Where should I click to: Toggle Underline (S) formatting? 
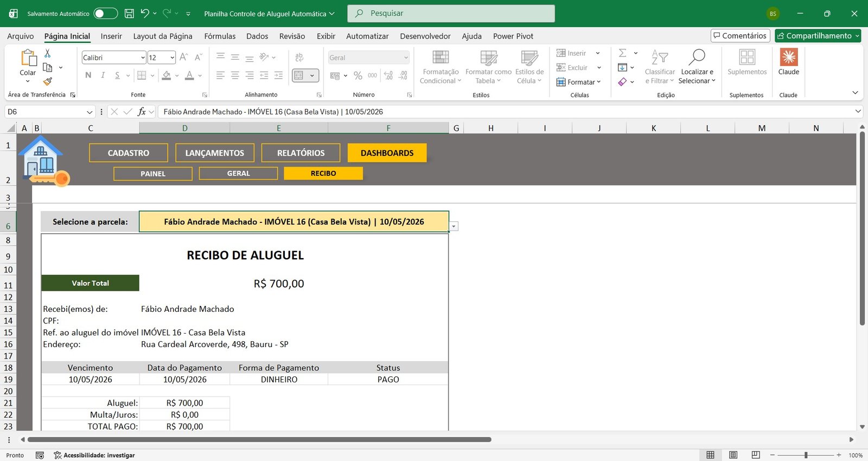pyautogui.click(x=117, y=75)
